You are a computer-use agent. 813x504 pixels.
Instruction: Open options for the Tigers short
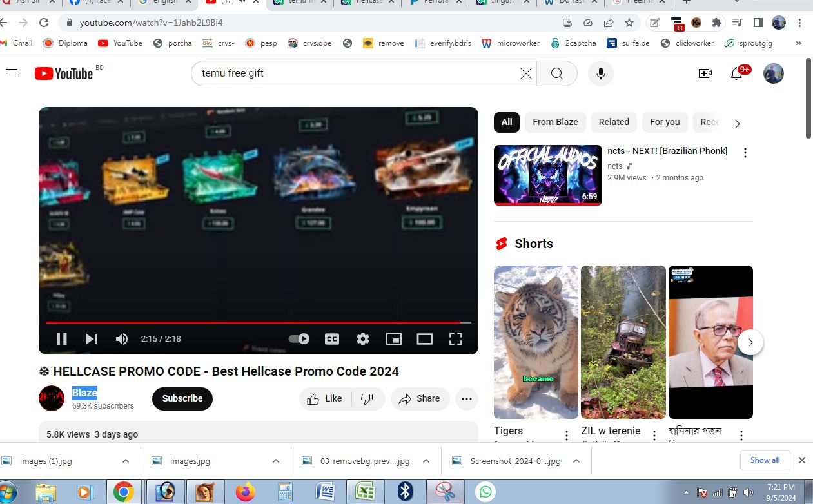(567, 436)
